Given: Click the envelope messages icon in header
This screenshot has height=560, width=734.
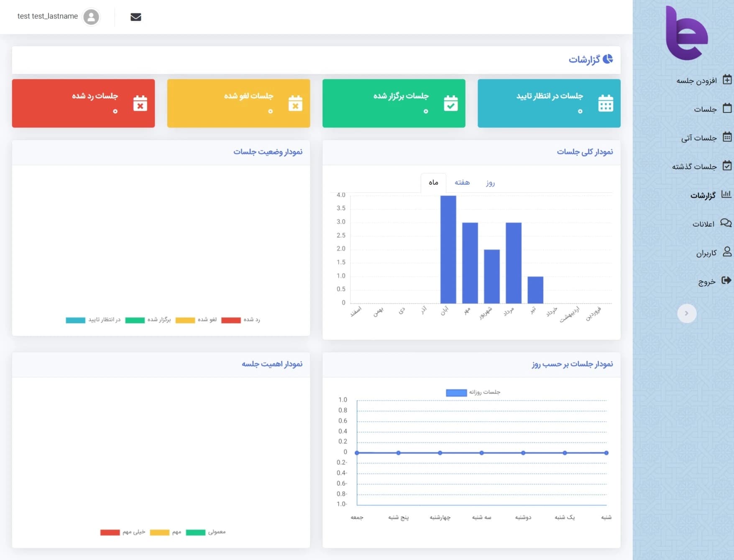Looking at the screenshot, I should pos(136,17).
